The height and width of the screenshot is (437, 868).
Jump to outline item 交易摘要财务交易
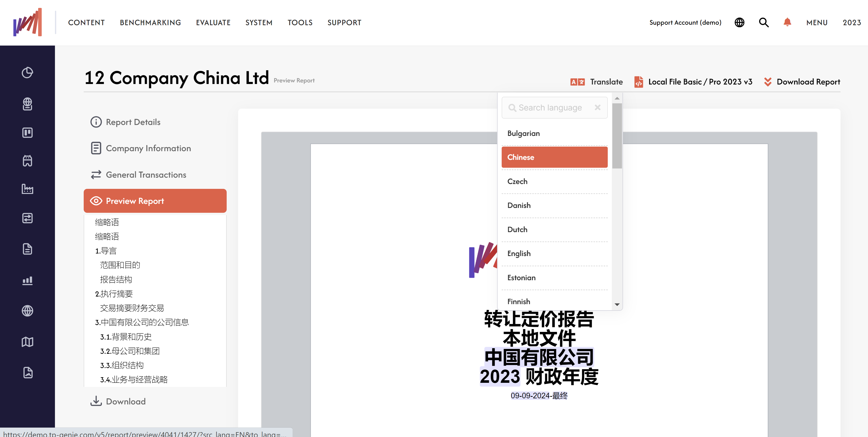coord(132,308)
